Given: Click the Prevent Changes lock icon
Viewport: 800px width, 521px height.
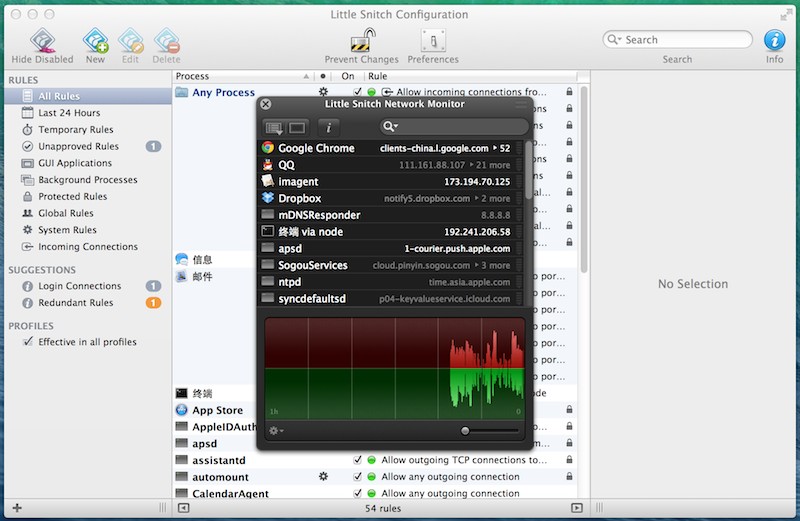Looking at the screenshot, I should pos(361,42).
